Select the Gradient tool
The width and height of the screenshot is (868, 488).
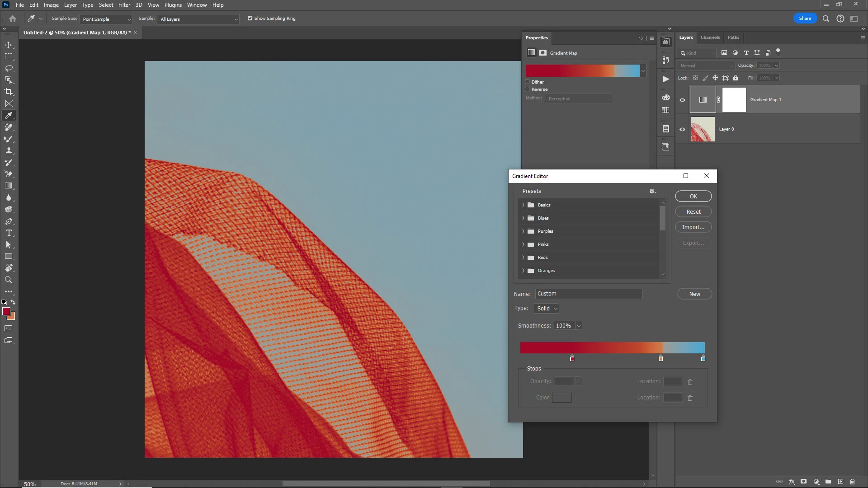click(x=9, y=186)
